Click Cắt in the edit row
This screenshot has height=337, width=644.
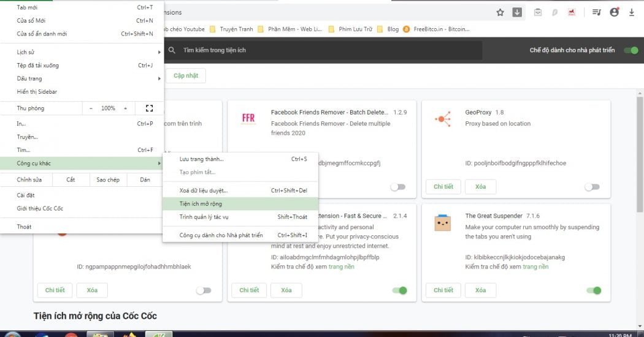(71, 180)
